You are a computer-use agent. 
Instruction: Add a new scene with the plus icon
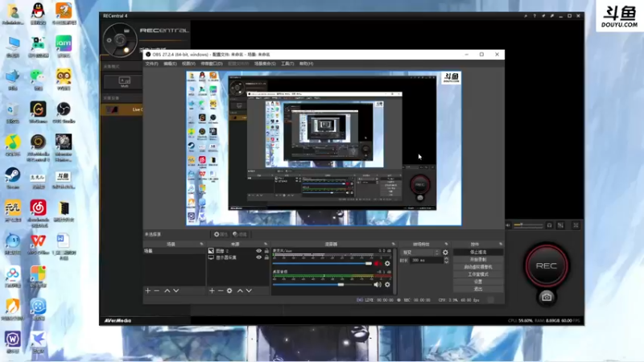click(x=148, y=290)
